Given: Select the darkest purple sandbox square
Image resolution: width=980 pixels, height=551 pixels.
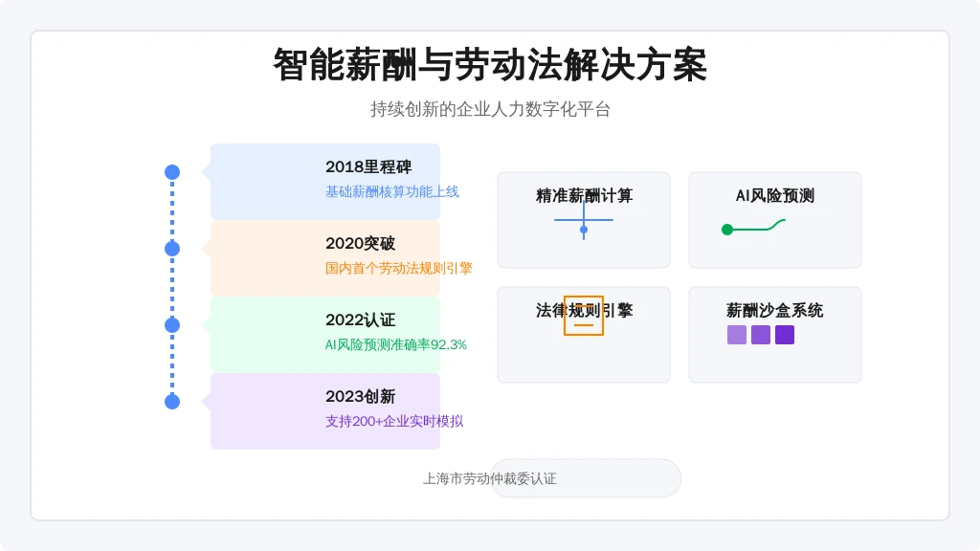Looking at the screenshot, I should tap(785, 335).
